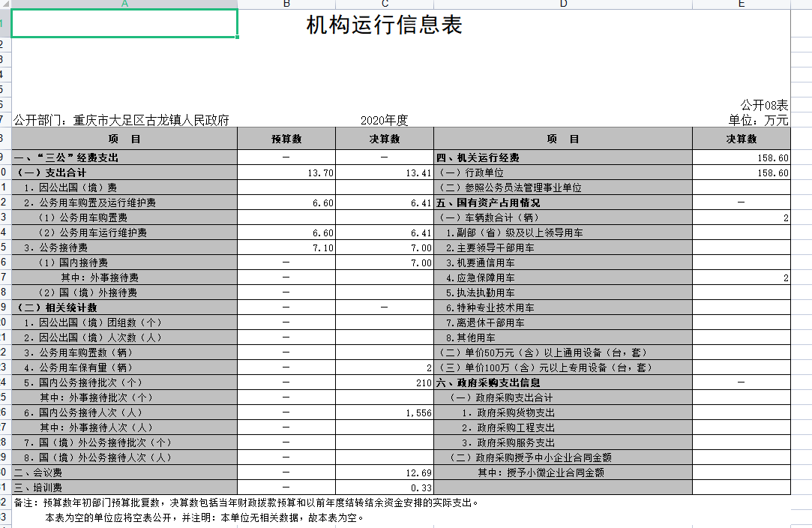Click the （一）行政单位 cell

pyautogui.click(x=563, y=172)
